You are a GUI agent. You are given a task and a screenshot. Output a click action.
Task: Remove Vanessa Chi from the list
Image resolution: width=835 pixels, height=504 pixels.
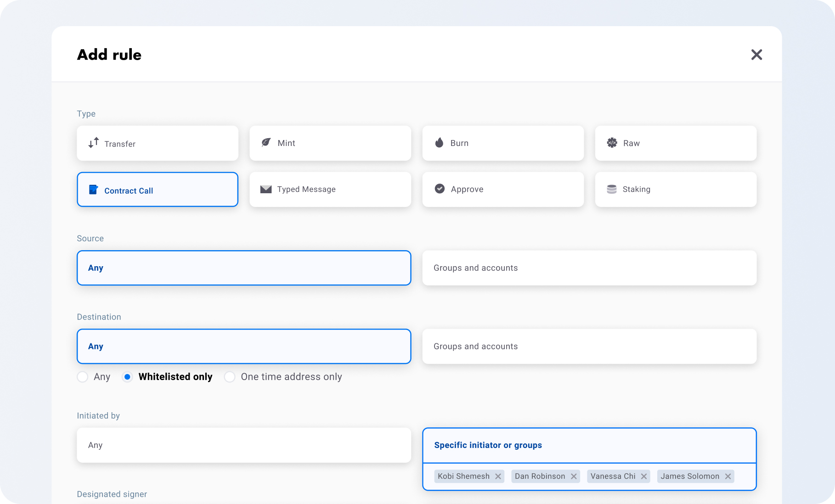644,476
